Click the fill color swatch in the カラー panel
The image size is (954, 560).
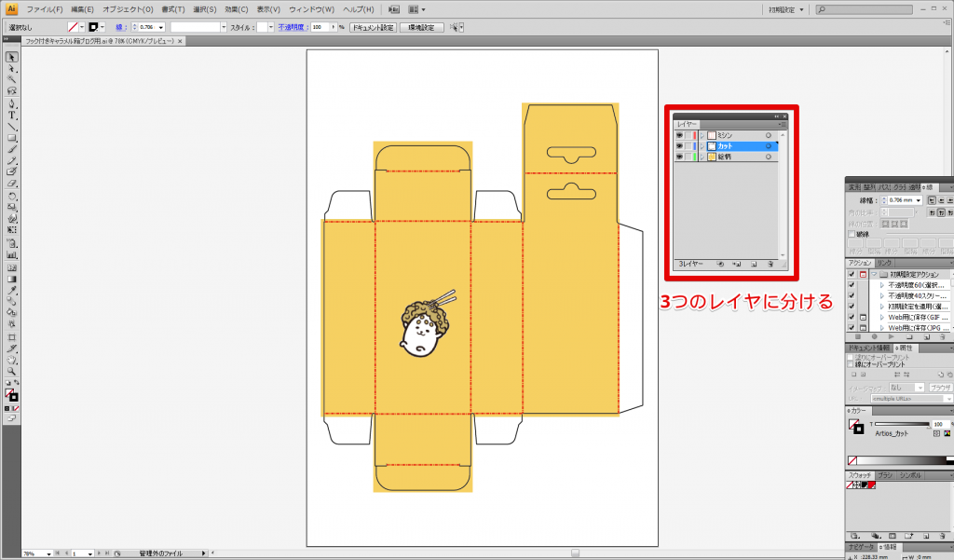point(852,422)
